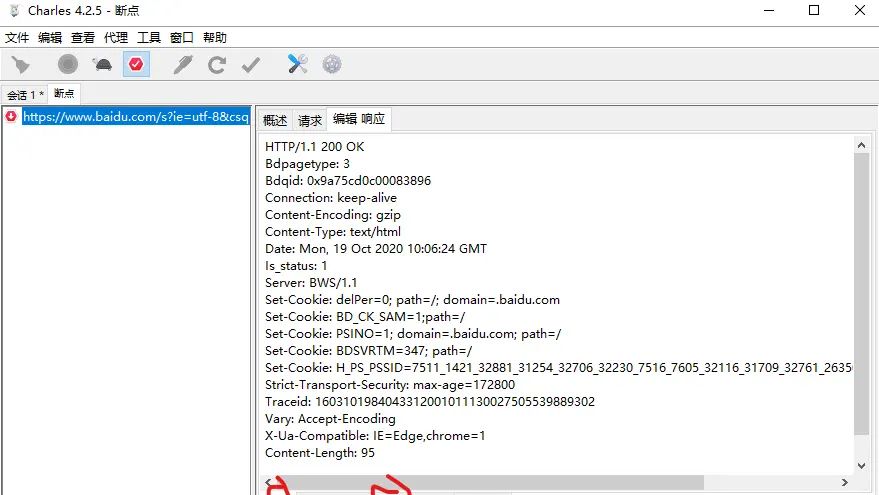Click the Bdqid header line
The height and width of the screenshot is (495, 879).
pos(348,181)
